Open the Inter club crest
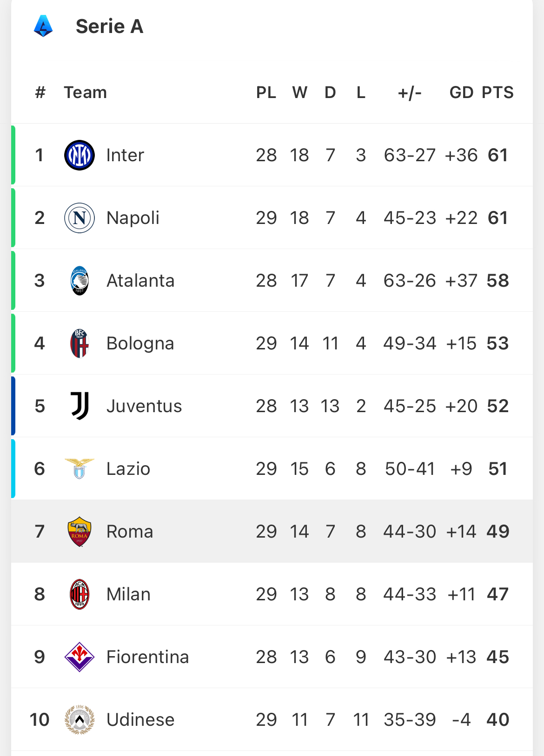544x756 pixels. coord(80,155)
